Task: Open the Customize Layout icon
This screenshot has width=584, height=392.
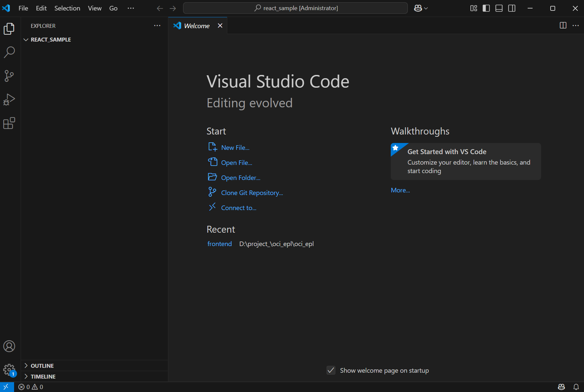Action: [x=474, y=8]
